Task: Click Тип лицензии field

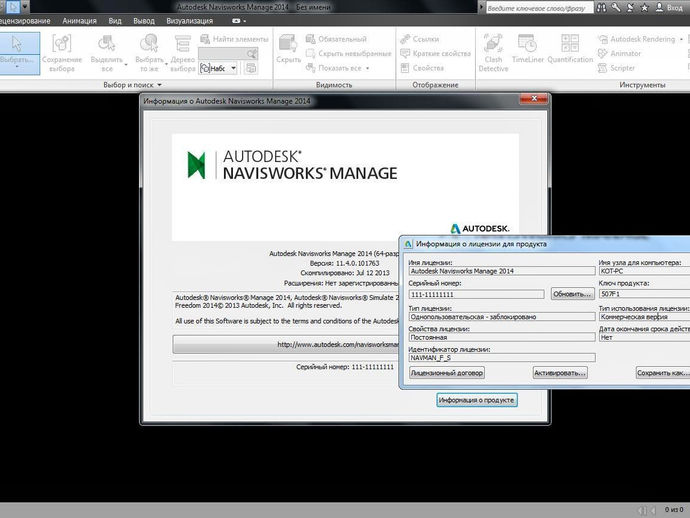Action: [502, 317]
